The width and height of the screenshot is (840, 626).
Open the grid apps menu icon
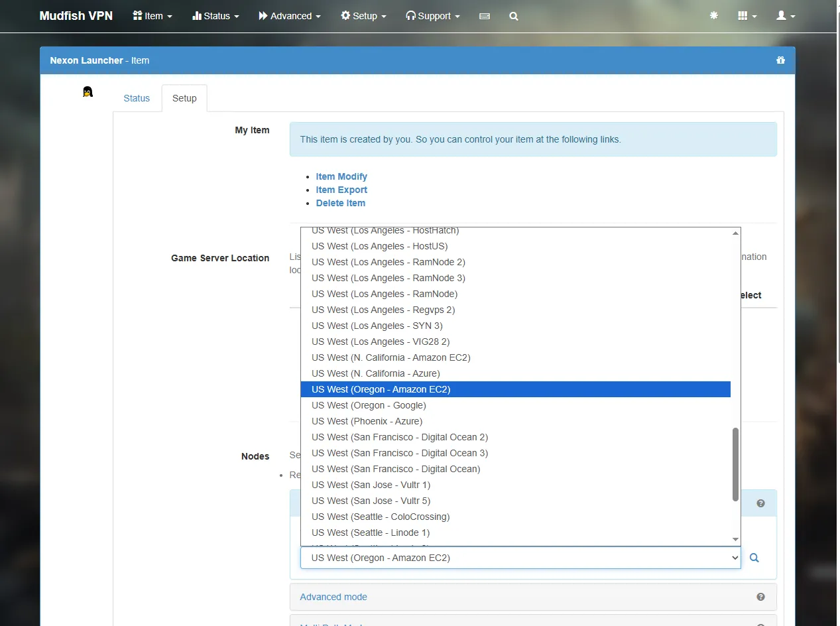click(747, 16)
